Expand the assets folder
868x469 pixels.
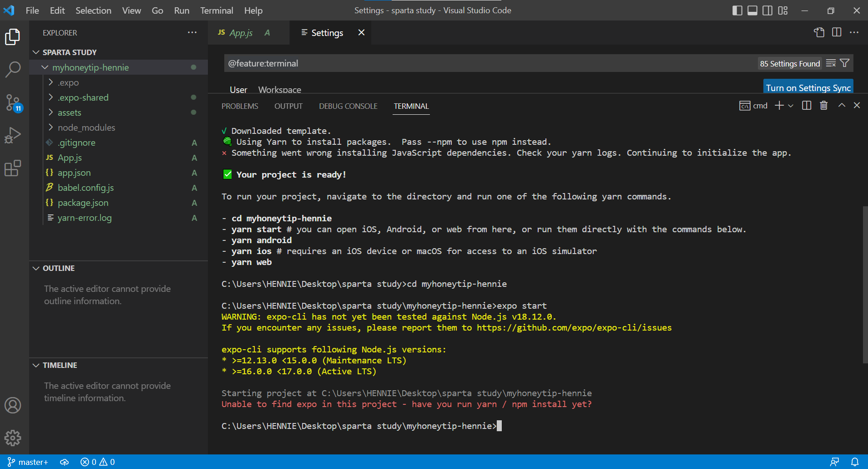(50, 112)
